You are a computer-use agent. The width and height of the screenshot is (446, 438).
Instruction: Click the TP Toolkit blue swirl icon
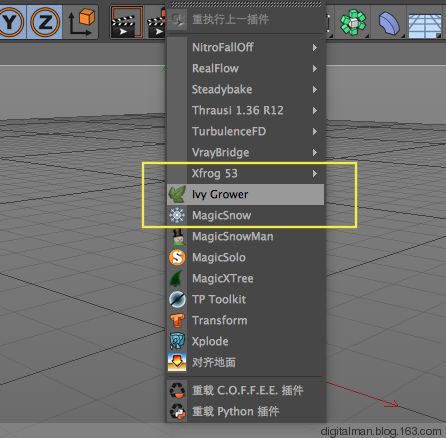(x=177, y=299)
